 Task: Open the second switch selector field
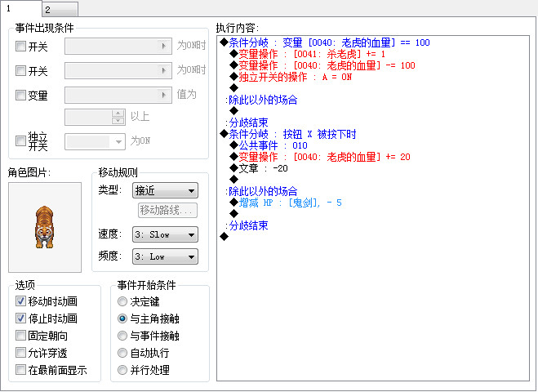118,70
